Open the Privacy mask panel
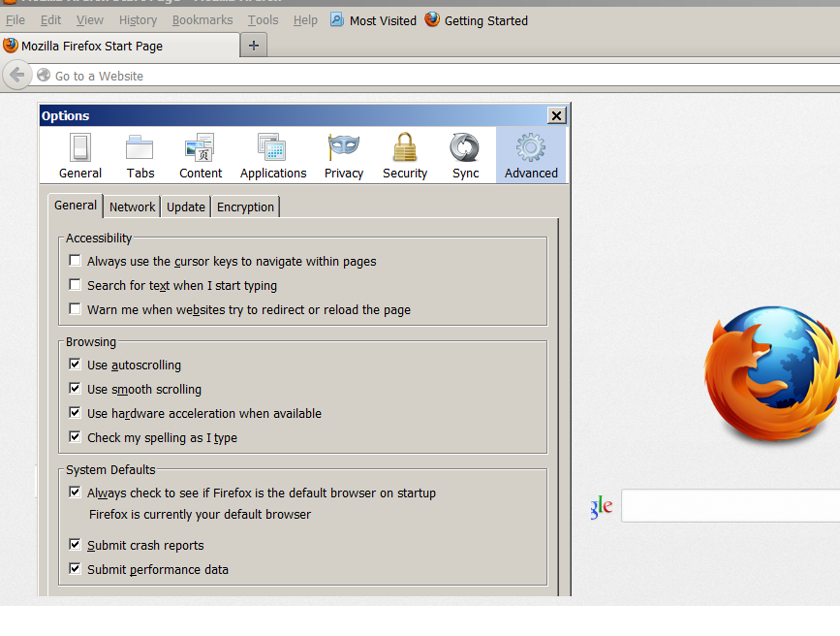The width and height of the screenshot is (840, 636). pos(343,155)
